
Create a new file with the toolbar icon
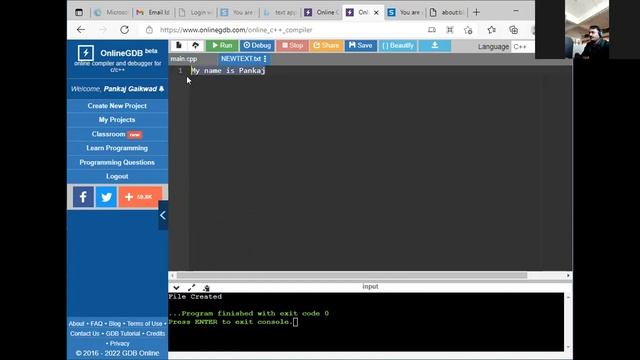click(178, 45)
